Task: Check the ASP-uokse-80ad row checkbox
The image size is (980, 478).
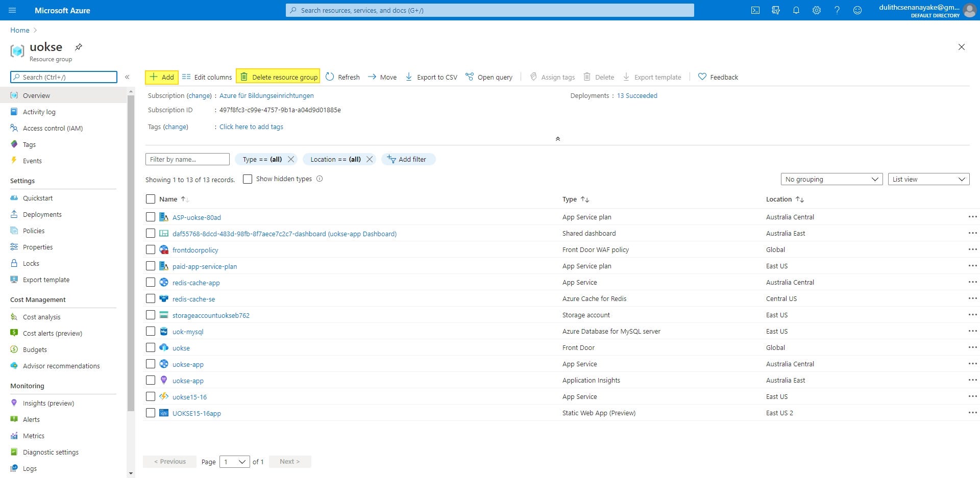Action: [151, 217]
